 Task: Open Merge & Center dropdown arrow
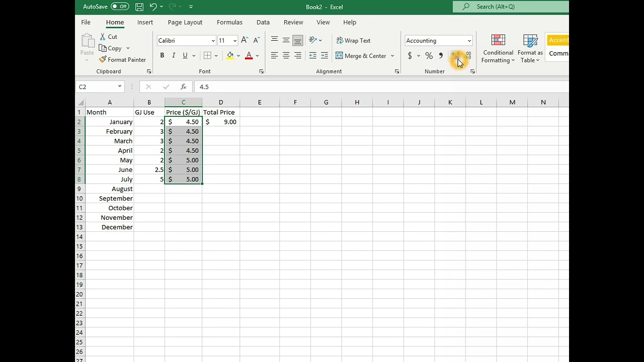[392, 56]
